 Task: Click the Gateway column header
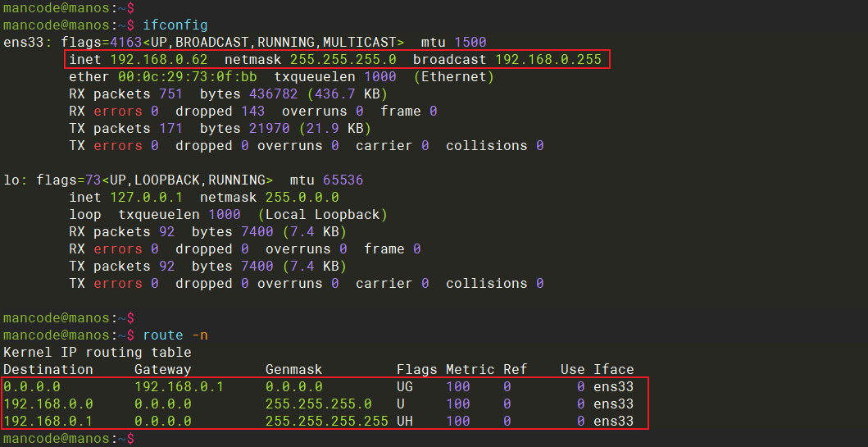(163, 369)
